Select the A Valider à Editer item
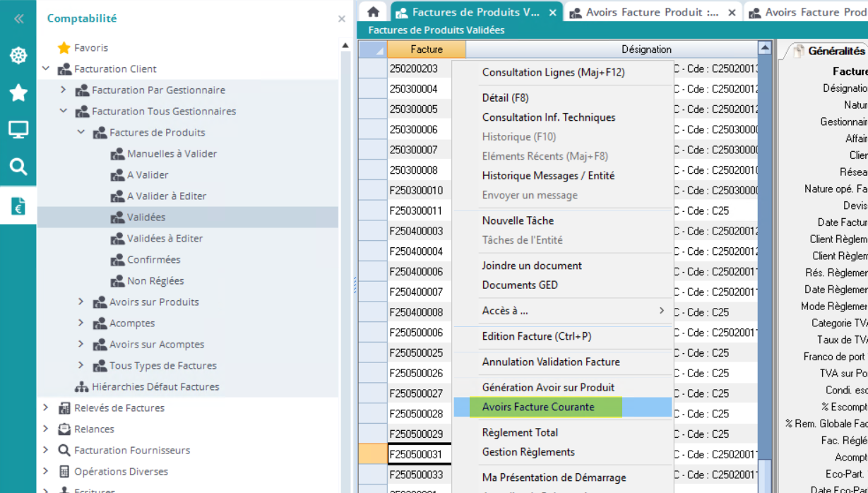The height and width of the screenshot is (493, 868). pos(167,196)
